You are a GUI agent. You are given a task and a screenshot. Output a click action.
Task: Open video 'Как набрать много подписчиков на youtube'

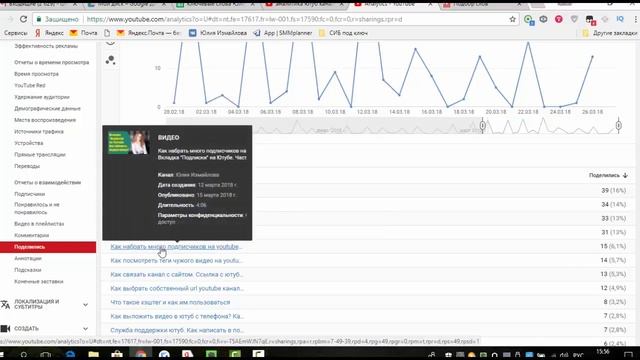coord(176,247)
